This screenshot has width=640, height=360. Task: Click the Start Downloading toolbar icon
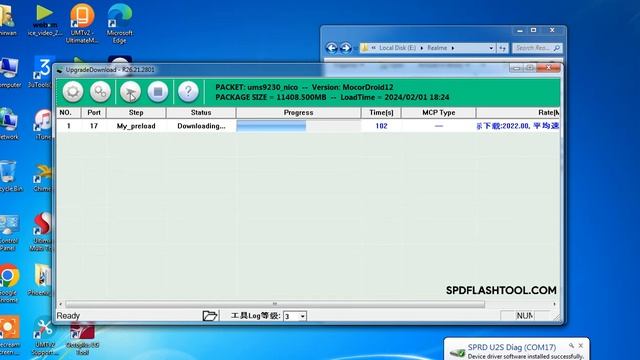pyautogui.click(x=131, y=91)
